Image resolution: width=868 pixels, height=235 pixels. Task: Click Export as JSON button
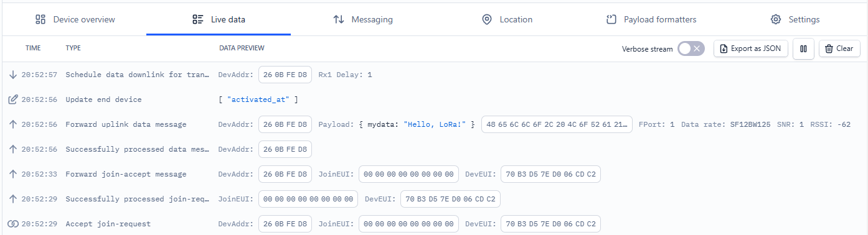[x=751, y=48]
